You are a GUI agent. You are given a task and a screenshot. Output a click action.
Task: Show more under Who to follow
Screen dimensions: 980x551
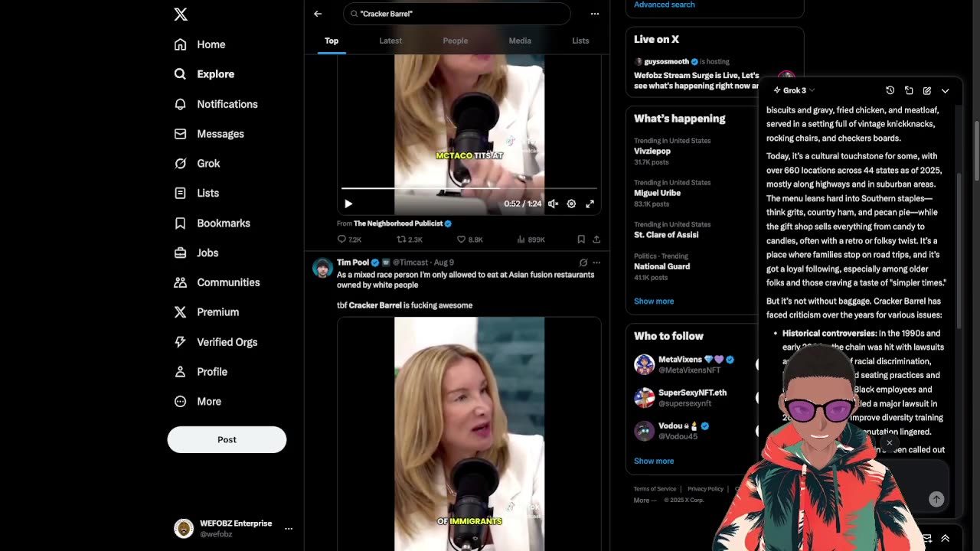(x=654, y=461)
